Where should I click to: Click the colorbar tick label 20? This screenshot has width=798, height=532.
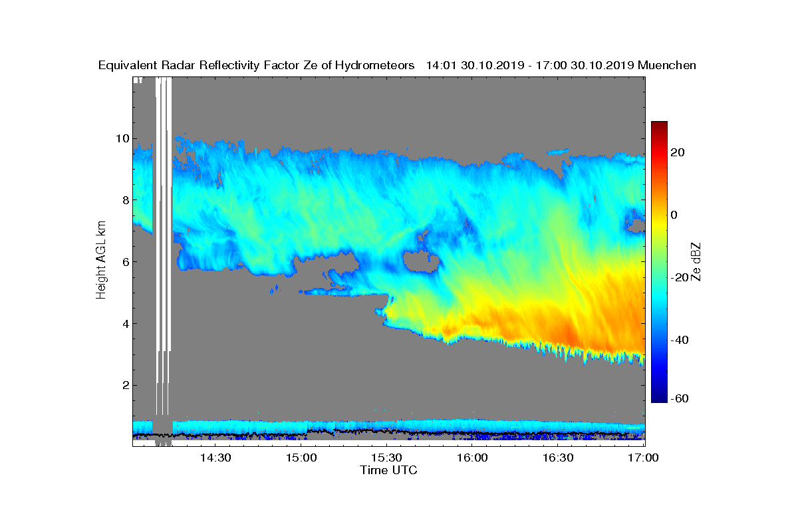tap(678, 152)
